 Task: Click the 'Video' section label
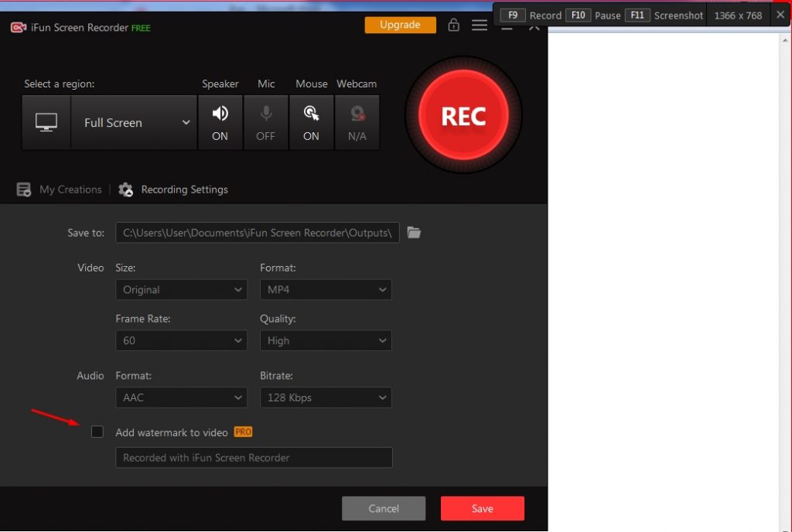(90, 268)
